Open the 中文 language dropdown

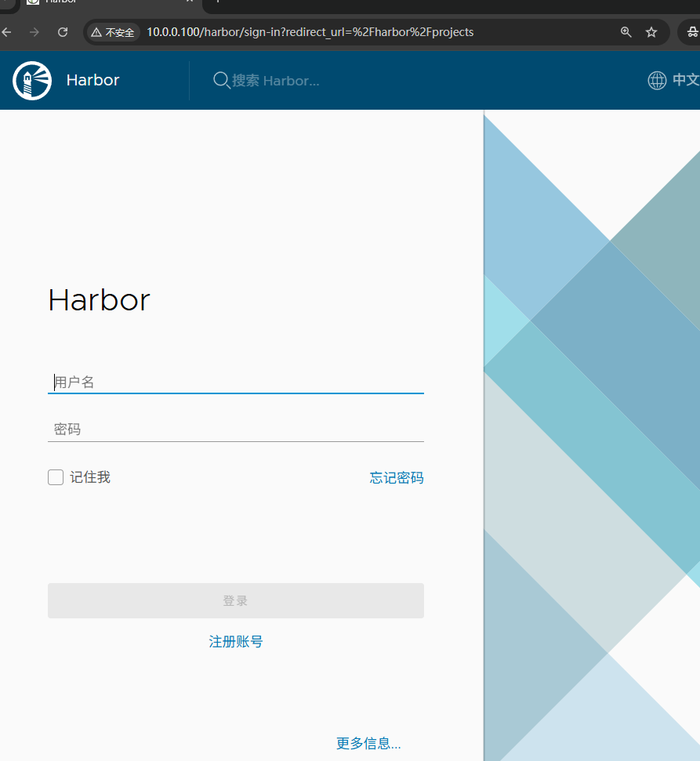[x=685, y=80]
